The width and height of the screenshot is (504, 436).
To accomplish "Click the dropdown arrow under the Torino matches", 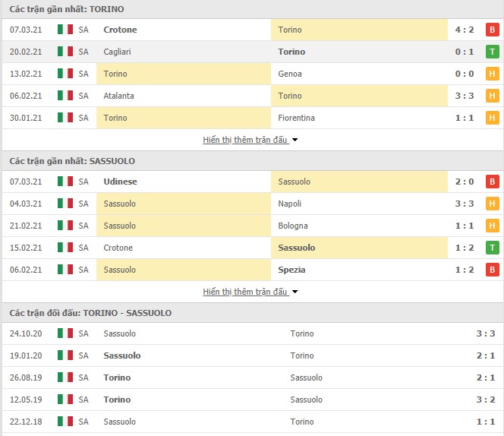I will coord(295,140).
